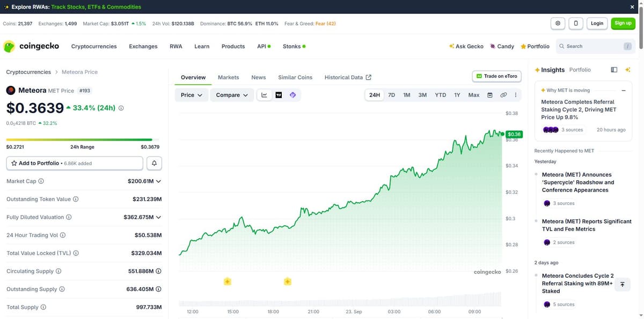Open the Exchanges menu
644x319 pixels.
[x=143, y=47]
